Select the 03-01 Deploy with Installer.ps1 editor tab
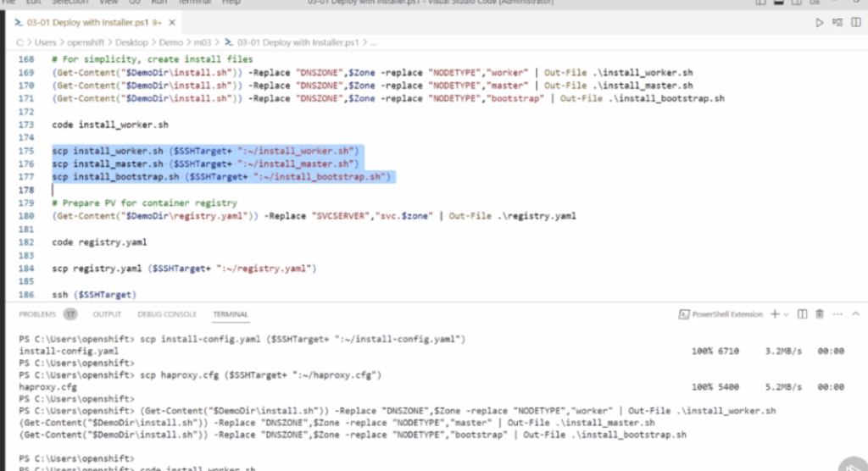 [95, 23]
